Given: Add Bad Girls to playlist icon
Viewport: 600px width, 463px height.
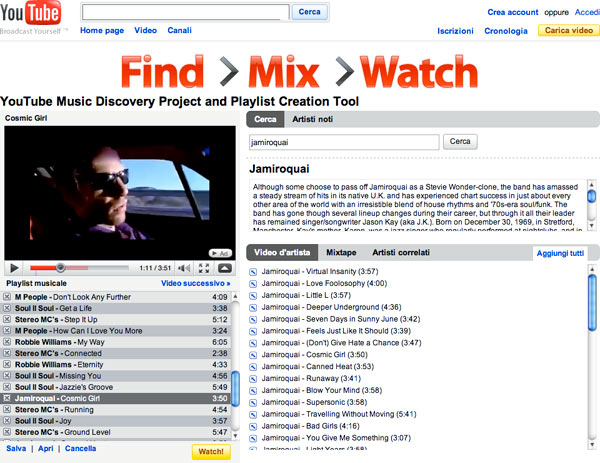Looking at the screenshot, I should point(253,426).
